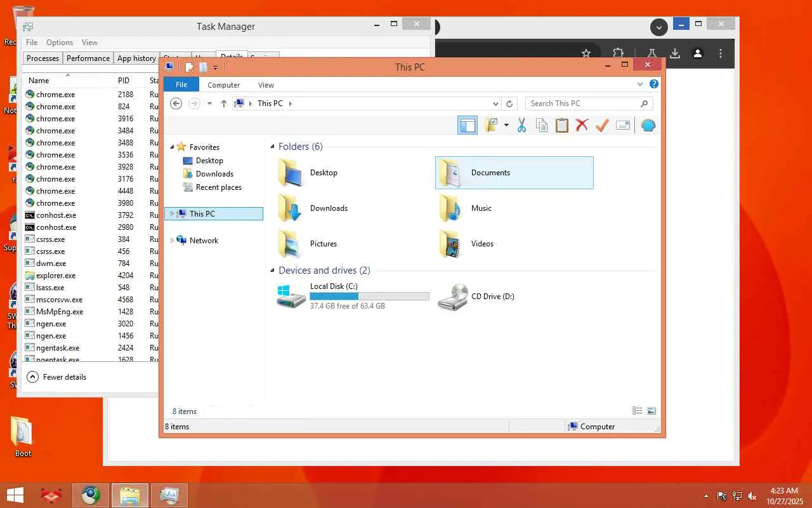
Task: Click the Properties icon in Explorer title bar
Action: (189, 67)
